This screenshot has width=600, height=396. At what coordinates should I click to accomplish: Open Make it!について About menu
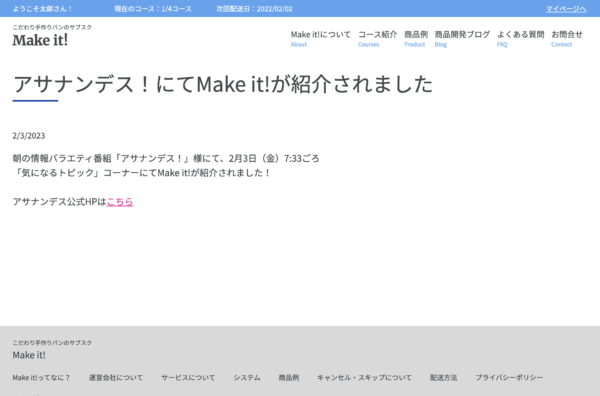320,39
